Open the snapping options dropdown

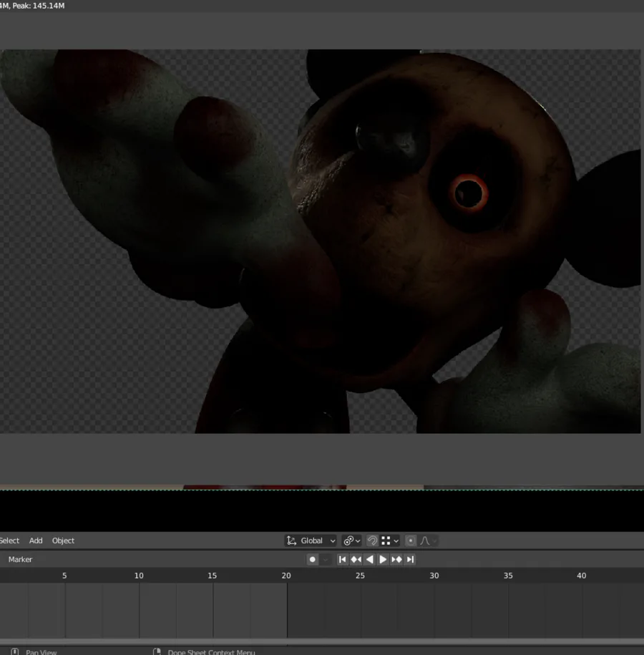point(390,540)
